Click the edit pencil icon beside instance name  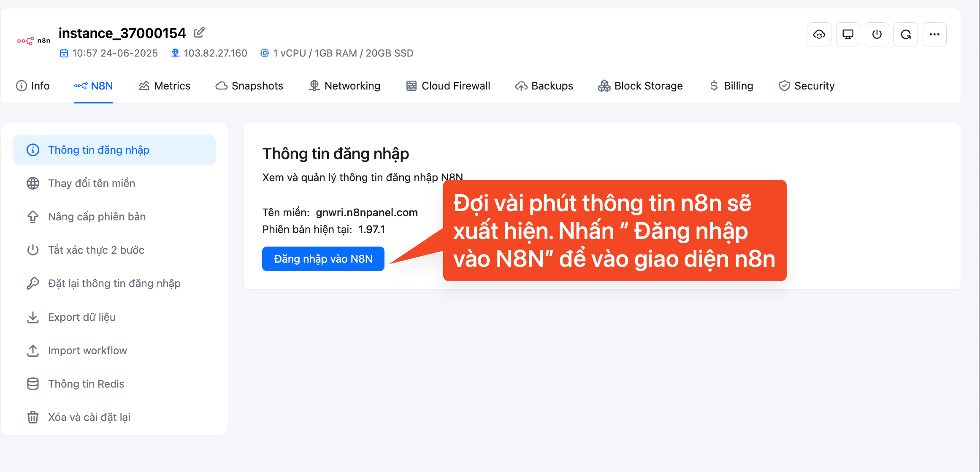coord(199,33)
